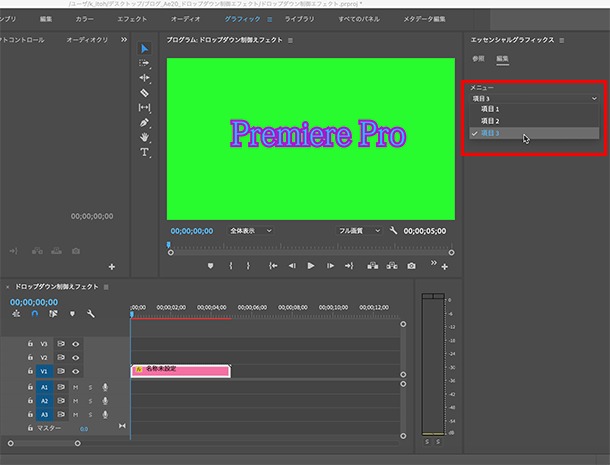Select the Slip tool
This screenshot has height=465, width=610.
click(144, 107)
